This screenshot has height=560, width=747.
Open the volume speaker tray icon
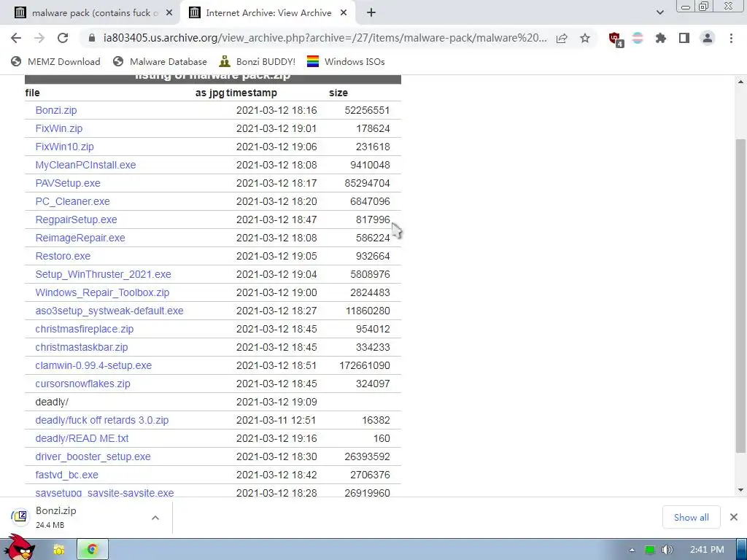coord(667,550)
